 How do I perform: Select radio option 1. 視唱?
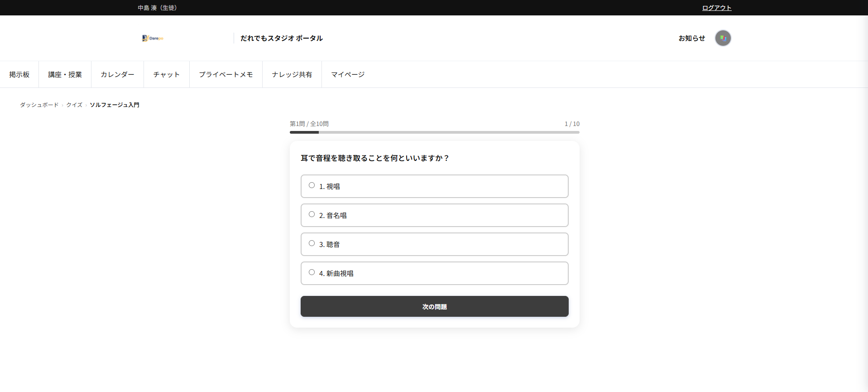tap(312, 185)
